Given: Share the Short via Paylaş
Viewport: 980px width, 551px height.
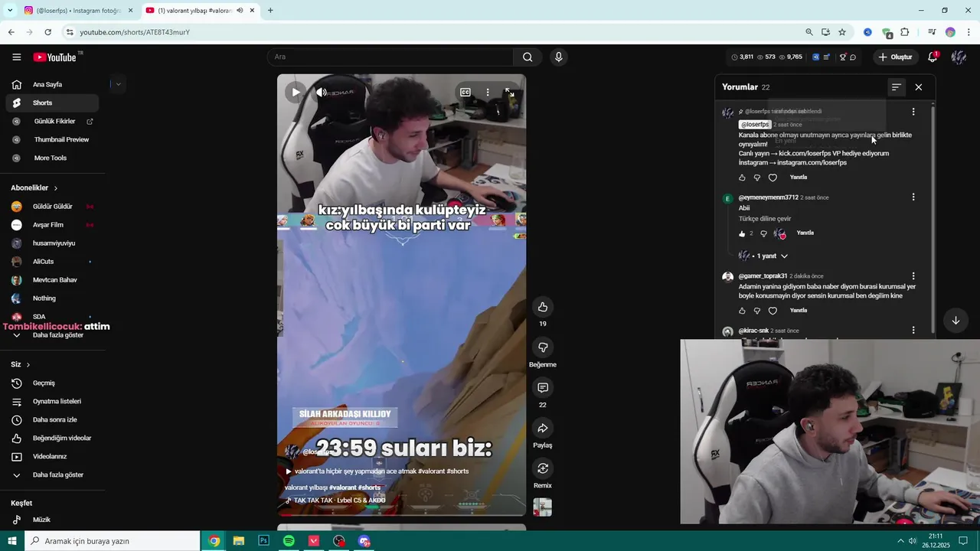Looking at the screenshot, I should [x=543, y=428].
